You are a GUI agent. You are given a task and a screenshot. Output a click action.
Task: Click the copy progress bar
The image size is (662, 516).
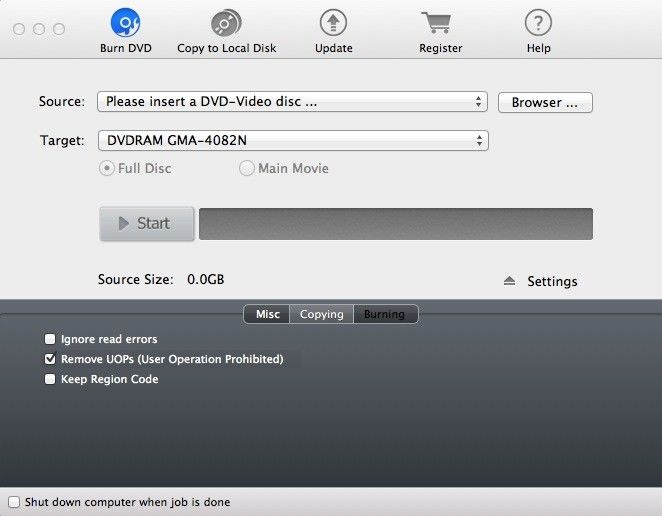tap(396, 224)
